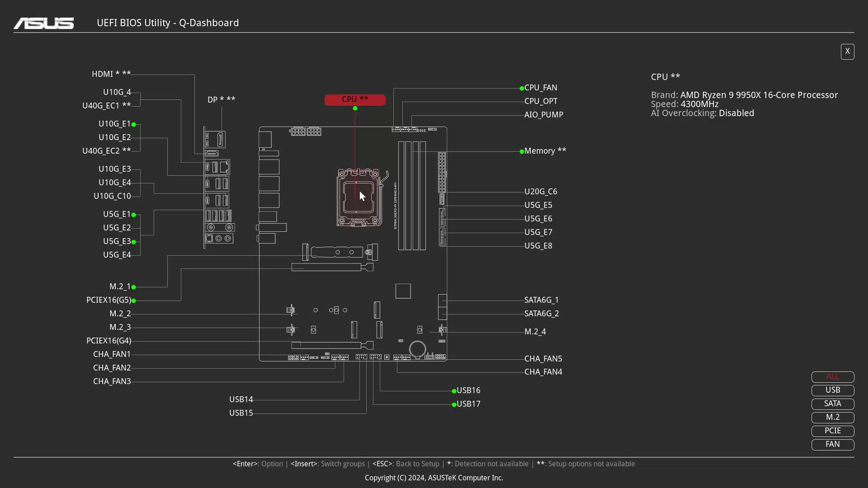Click the chipset square on motherboard diagram

(x=403, y=291)
